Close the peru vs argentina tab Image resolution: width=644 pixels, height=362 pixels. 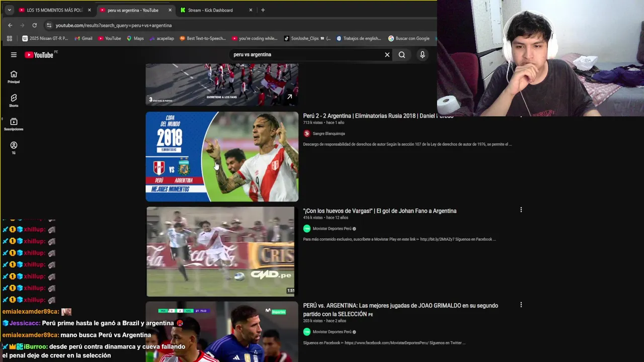[170, 10]
